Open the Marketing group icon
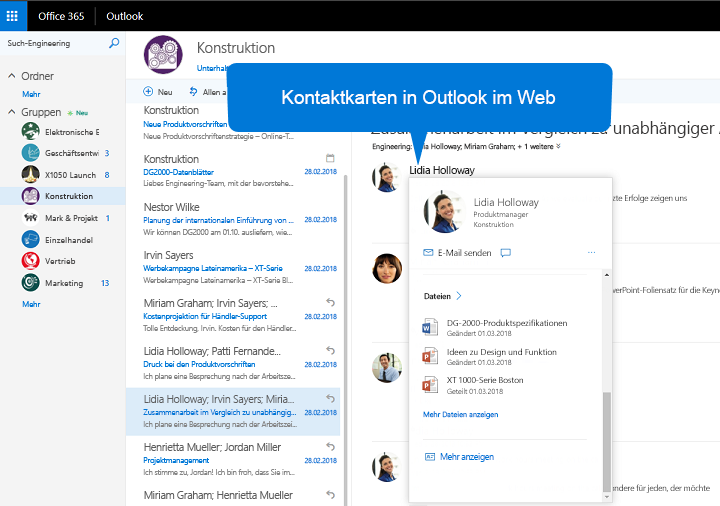The height and width of the screenshot is (506, 720). click(x=30, y=282)
